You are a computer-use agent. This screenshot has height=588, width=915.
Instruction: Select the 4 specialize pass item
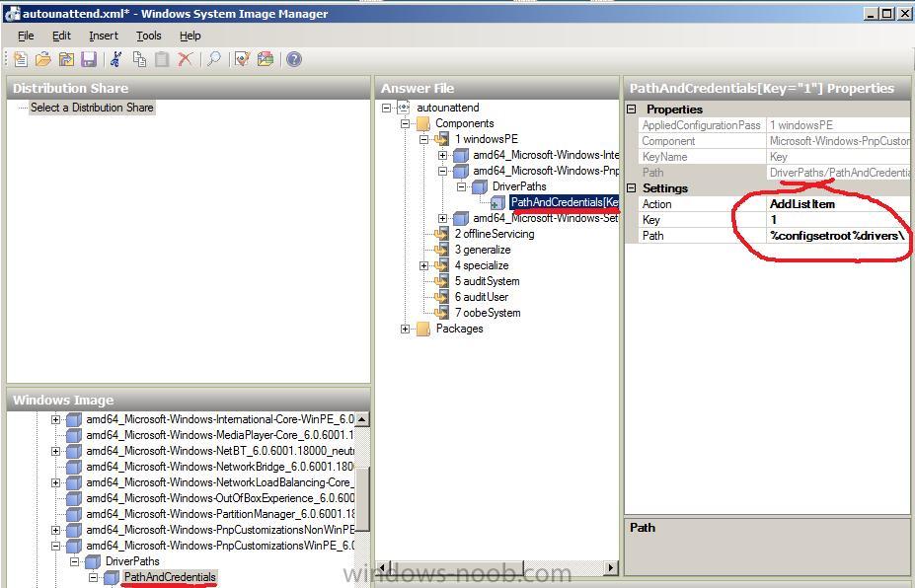[x=482, y=264]
